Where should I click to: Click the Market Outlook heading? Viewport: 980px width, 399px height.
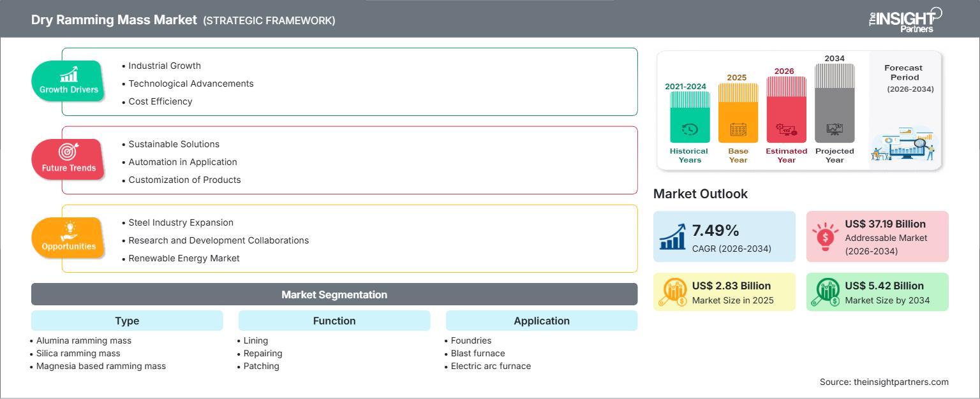[x=701, y=194]
